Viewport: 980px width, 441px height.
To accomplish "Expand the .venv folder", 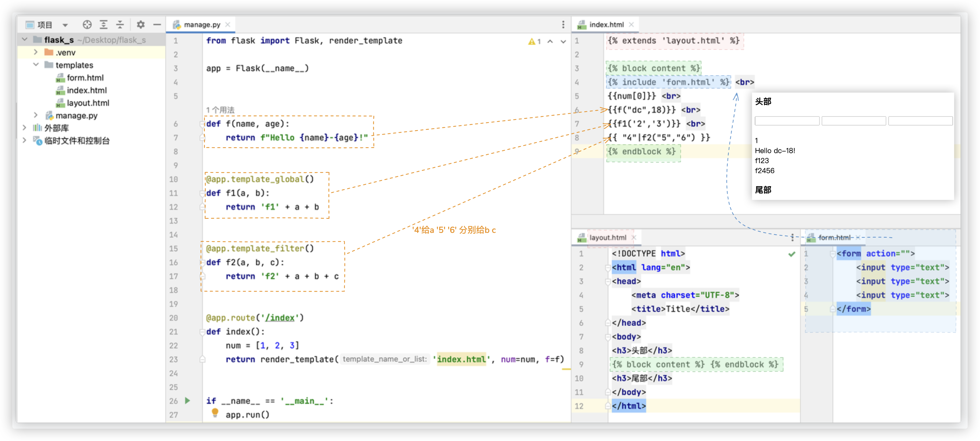I will 36,52.
